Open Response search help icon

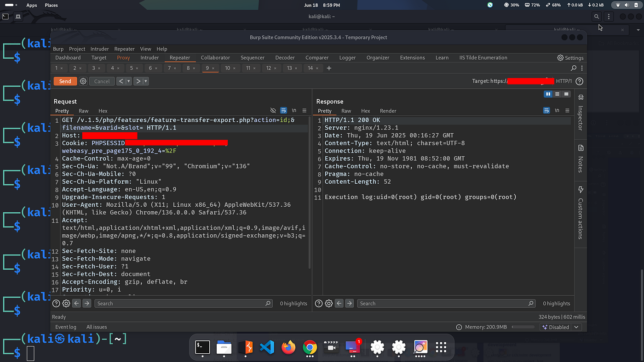pos(319,303)
